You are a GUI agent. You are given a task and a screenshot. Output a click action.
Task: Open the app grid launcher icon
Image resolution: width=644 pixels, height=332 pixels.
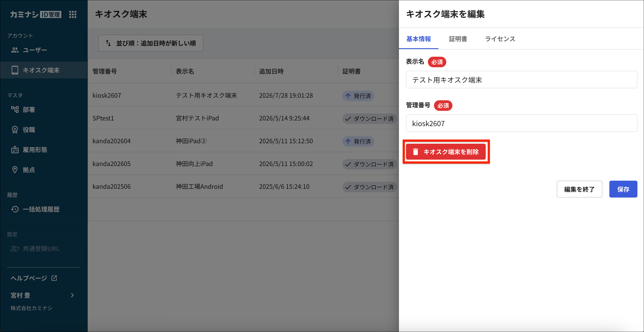(73, 14)
